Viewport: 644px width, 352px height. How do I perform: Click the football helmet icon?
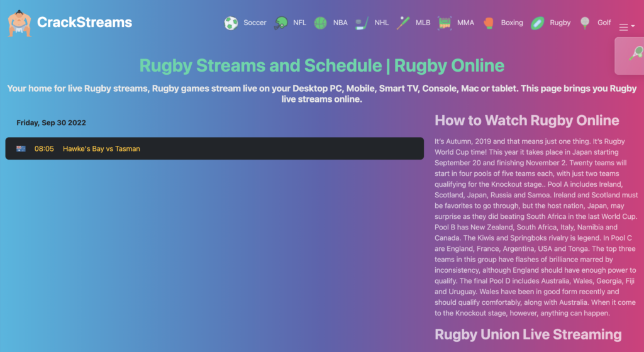pyautogui.click(x=281, y=23)
